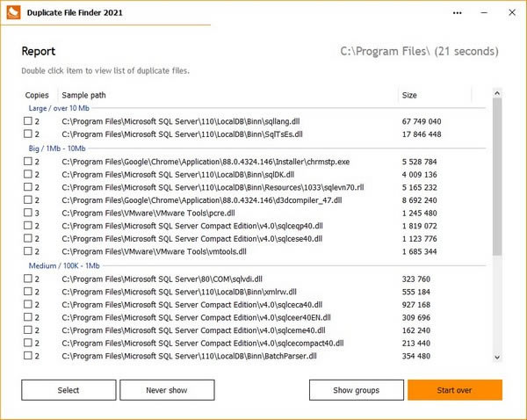The image size is (527, 420).
Task: Click the scanned path 'C:\Program Files\ (21 seconds)'
Action: pos(419,51)
